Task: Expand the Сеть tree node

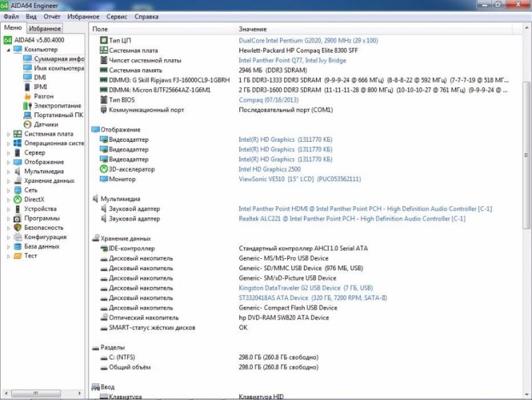Action: click(x=9, y=190)
